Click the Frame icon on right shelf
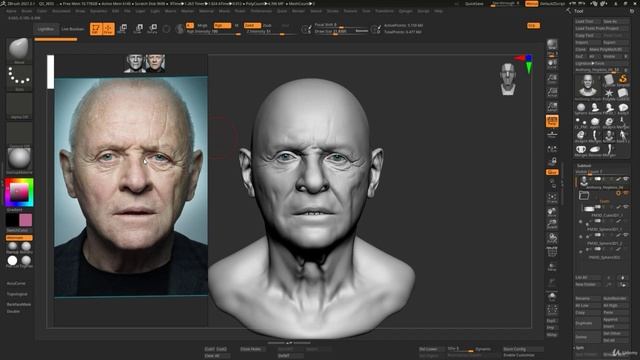This screenshot has height=360, width=640. (x=552, y=198)
